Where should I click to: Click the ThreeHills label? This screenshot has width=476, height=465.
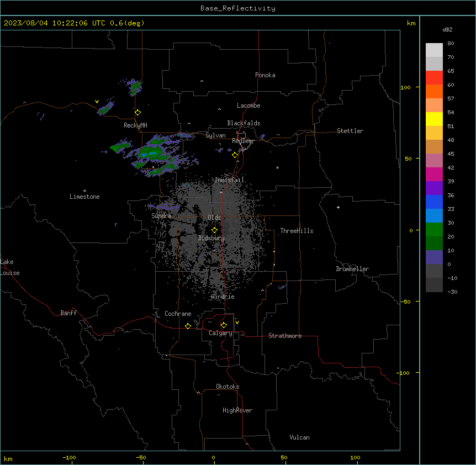[x=297, y=231]
